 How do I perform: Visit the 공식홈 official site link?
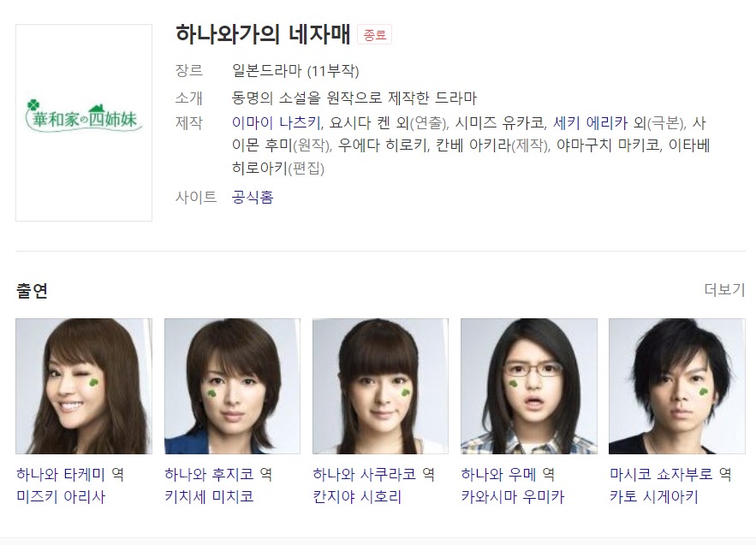click(253, 197)
